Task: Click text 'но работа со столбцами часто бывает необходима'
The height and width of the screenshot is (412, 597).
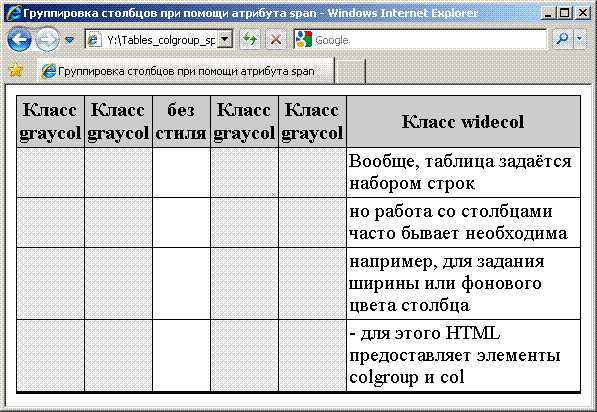Action: point(458,222)
